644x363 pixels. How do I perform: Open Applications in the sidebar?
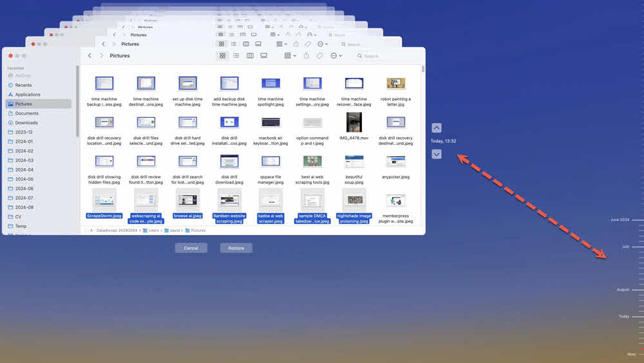tap(38, 95)
